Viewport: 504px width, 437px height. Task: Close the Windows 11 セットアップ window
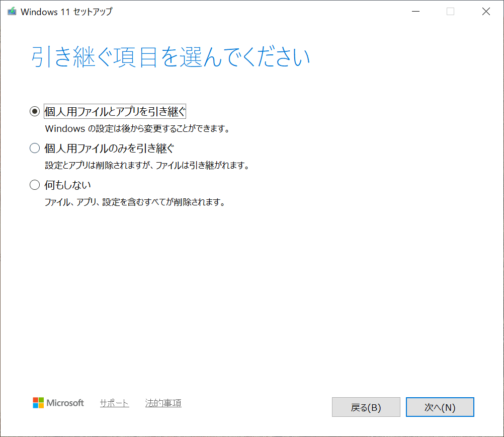(486, 12)
